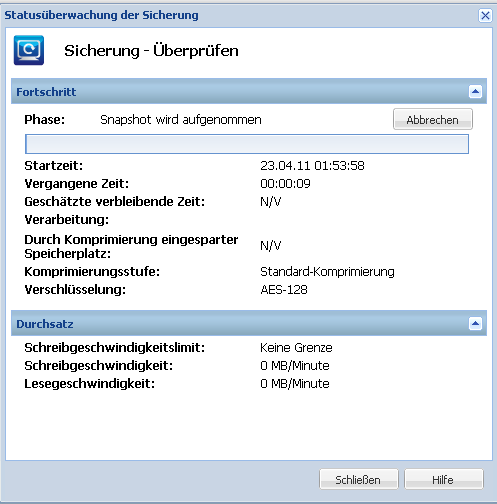Click the backup monitor icon beside the title

click(x=29, y=50)
